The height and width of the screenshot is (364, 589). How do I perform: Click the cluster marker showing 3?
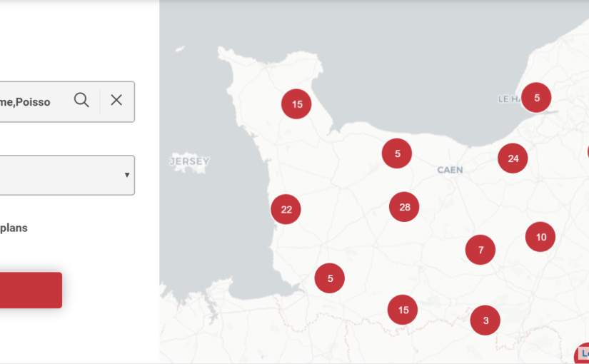pyautogui.click(x=485, y=320)
